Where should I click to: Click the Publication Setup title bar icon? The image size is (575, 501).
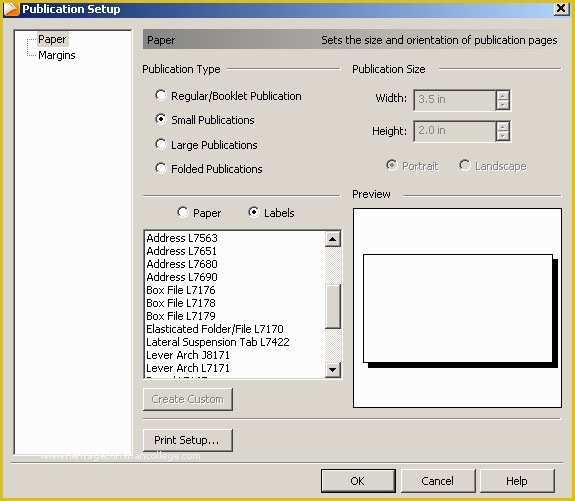11,9
